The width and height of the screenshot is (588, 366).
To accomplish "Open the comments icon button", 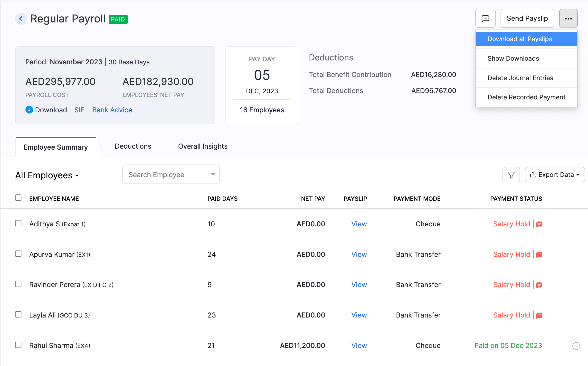I will point(485,19).
